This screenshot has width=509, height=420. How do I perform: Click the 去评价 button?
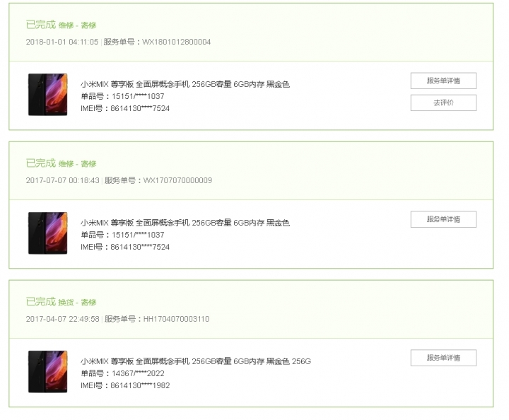click(443, 103)
